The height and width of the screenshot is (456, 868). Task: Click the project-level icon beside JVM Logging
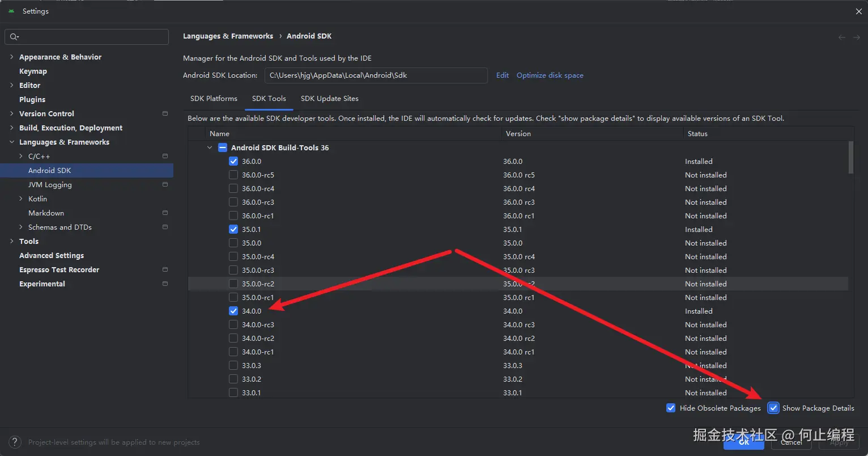point(165,184)
